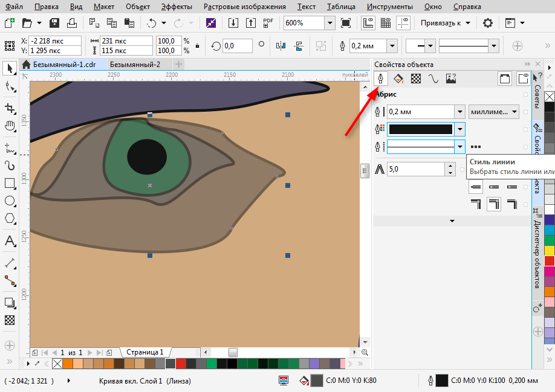Image resolution: width=555 pixels, height=392 pixels.
Task: Toggle rulers visibility in the toolbar
Action: coord(367,23)
